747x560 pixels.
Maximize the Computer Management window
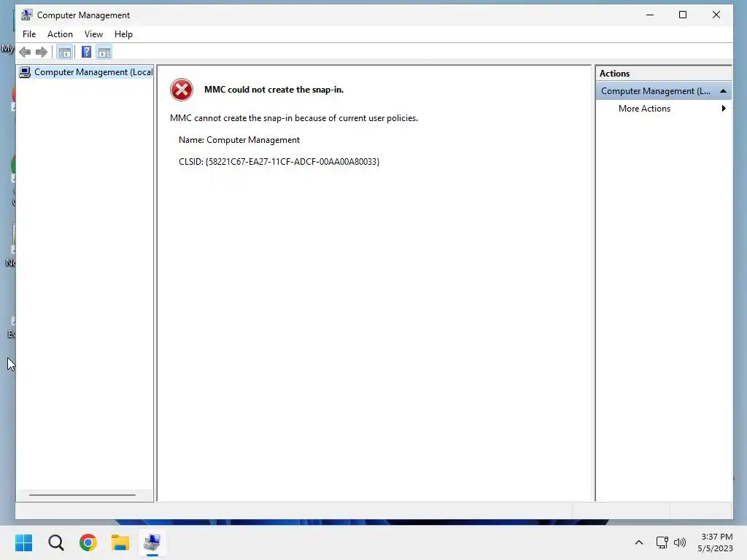tap(683, 15)
